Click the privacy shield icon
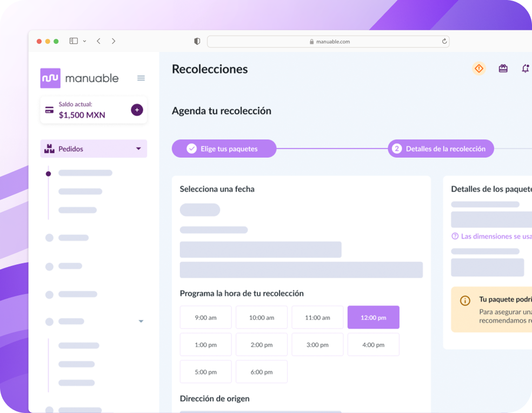The width and height of the screenshot is (532, 413). click(197, 42)
